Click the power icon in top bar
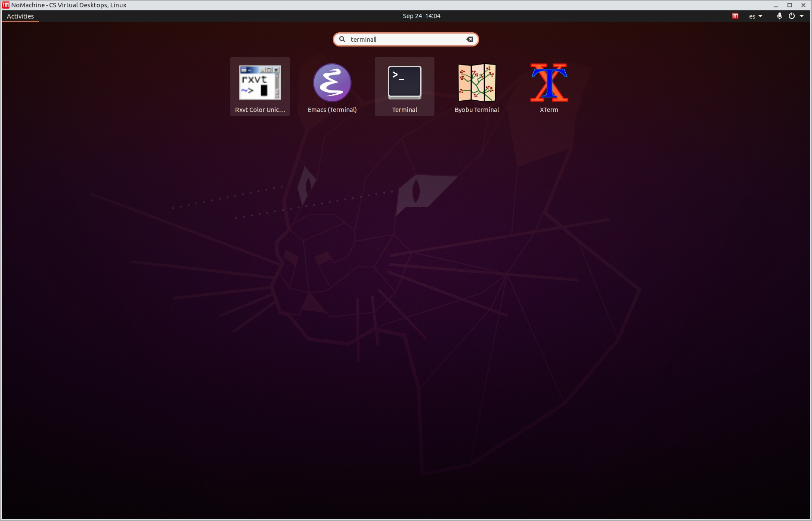 click(x=791, y=16)
